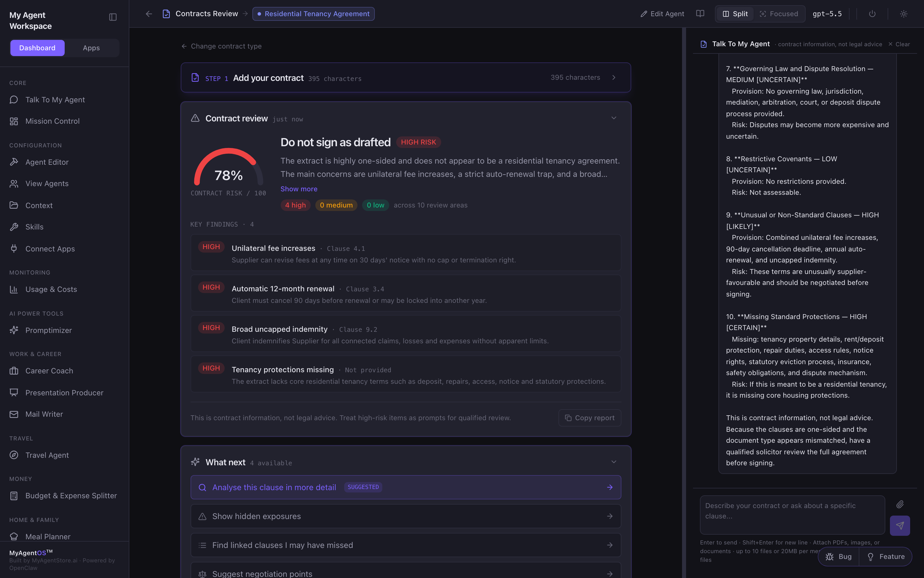Open the book documentation icon
The image size is (924, 578).
700,14
